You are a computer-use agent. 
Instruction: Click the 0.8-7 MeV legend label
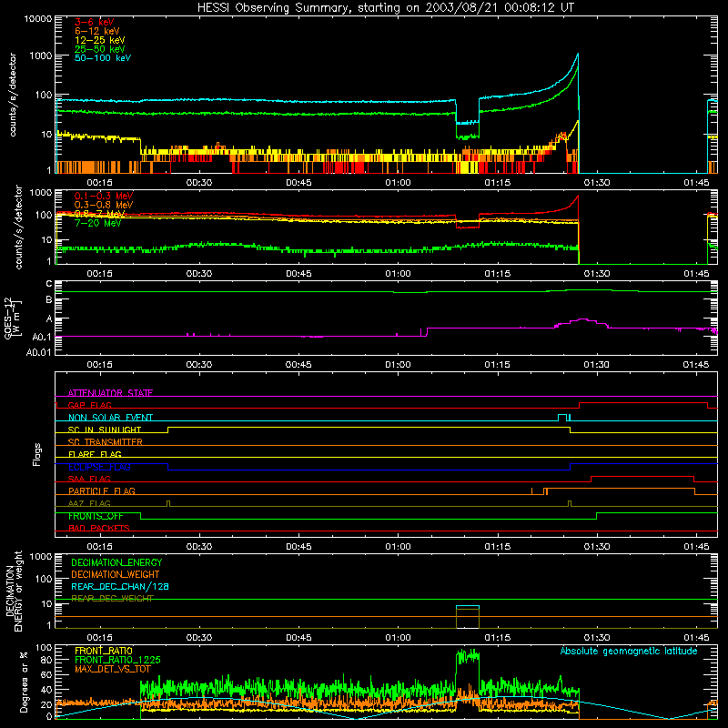click(x=100, y=214)
